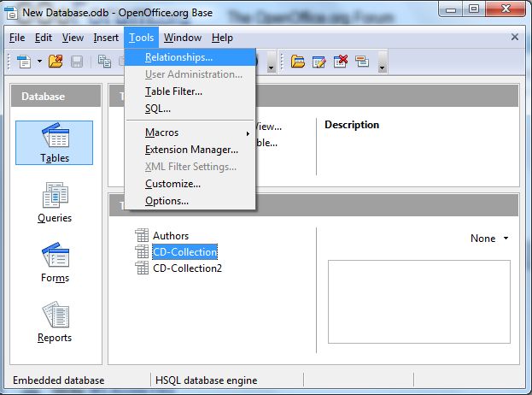
Task: Open the Forms section in sidebar
Action: (55, 262)
